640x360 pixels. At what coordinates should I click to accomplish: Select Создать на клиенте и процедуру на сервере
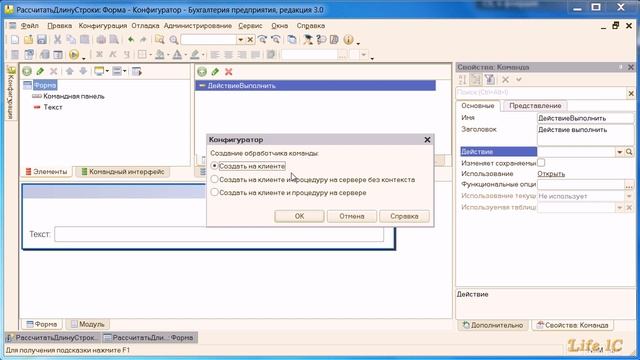[214, 192]
